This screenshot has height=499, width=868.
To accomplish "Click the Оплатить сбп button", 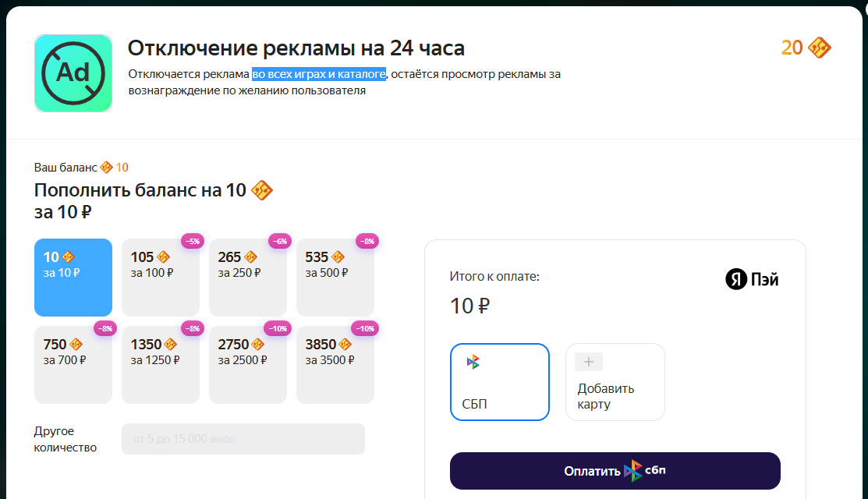I will pyautogui.click(x=615, y=471).
